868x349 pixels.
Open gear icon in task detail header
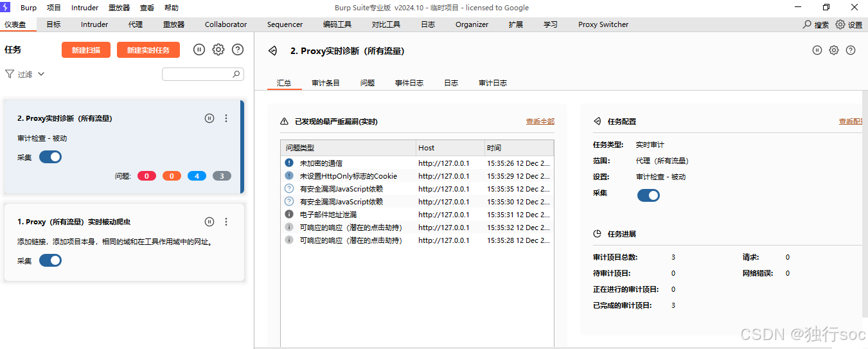click(834, 50)
